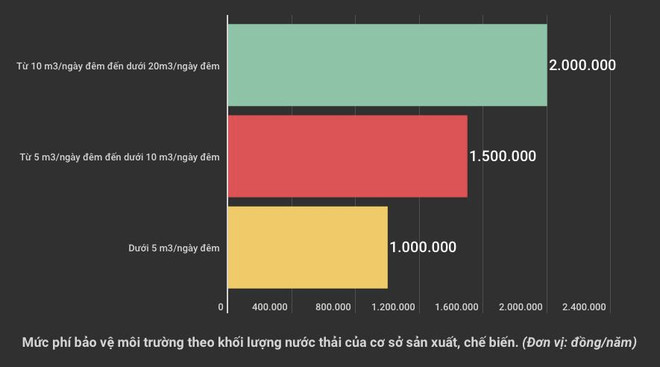Image resolution: width=660 pixels, height=367 pixels.
Task: Click the 2.000.000 axis tick label
Action: point(521,307)
